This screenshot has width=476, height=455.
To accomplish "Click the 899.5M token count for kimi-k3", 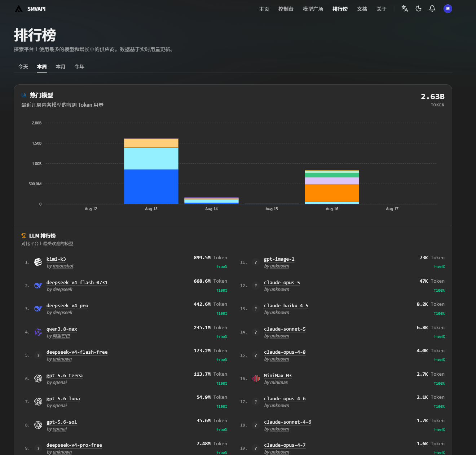I will [202, 258].
